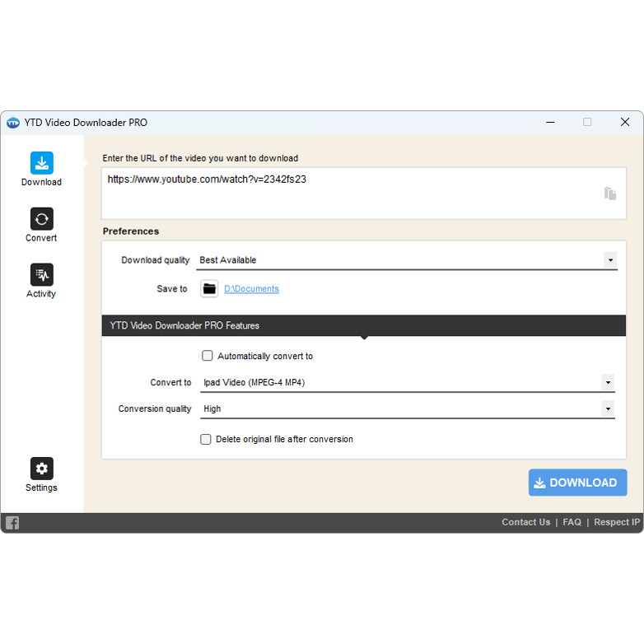This screenshot has width=644, height=644.
Task: Open the Download section in the sidebar
Action: pos(41,169)
